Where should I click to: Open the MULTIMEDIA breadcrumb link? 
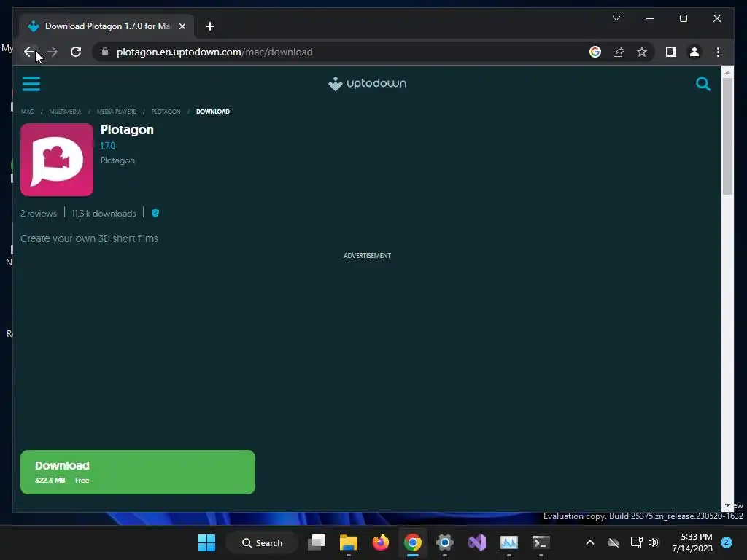(65, 112)
